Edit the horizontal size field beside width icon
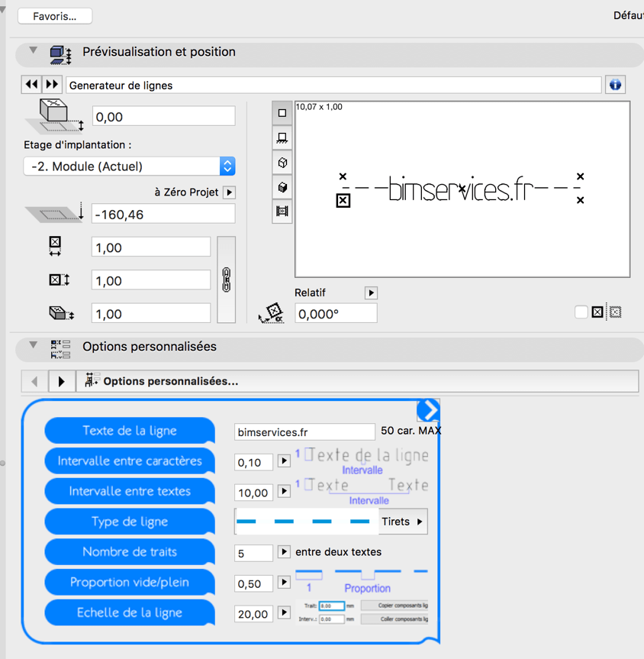644x659 pixels. point(151,247)
